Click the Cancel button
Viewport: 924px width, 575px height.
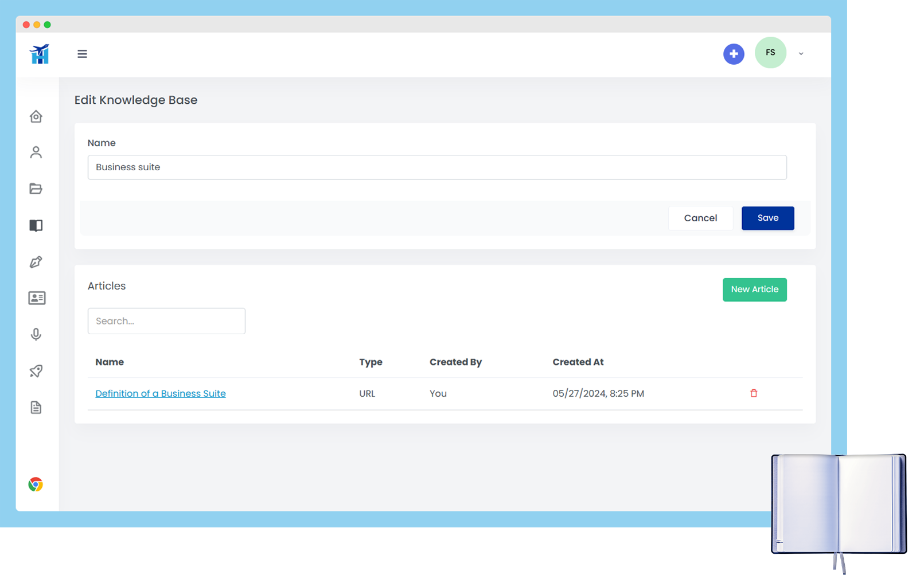tap(700, 218)
